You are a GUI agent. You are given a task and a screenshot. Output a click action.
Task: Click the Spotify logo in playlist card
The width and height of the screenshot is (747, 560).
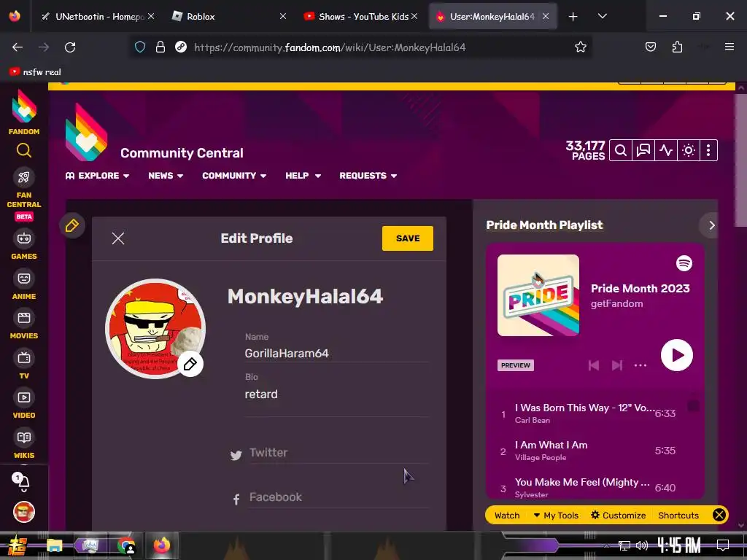click(x=684, y=263)
